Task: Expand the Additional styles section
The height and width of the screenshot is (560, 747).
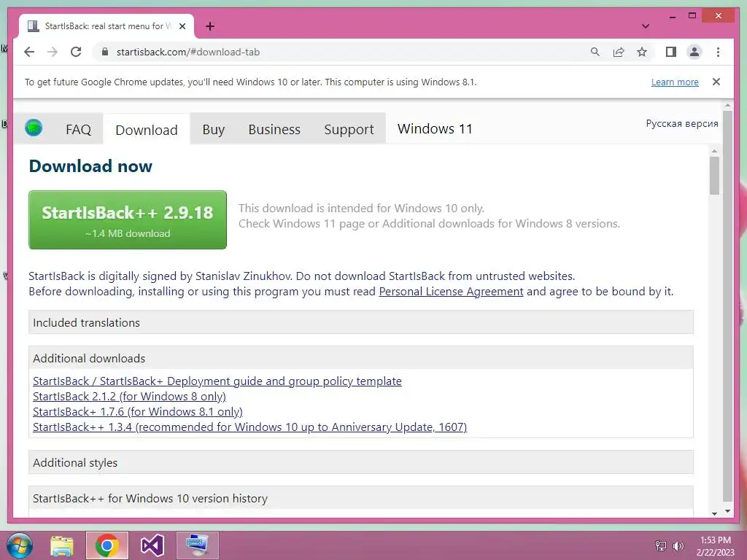Action: [360, 462]
